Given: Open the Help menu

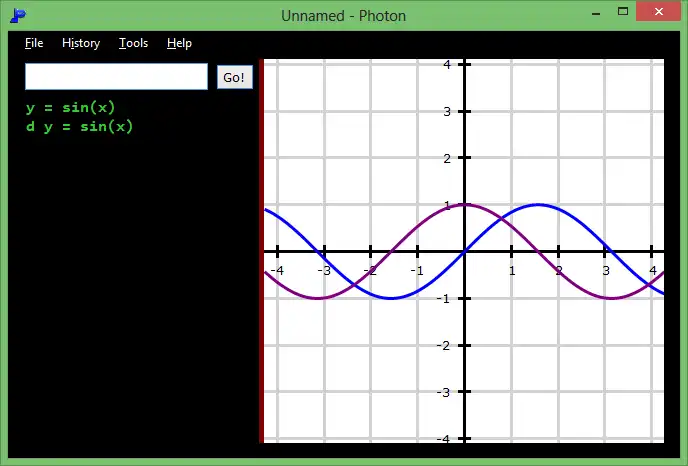Looking at the screenshot, I should (179, 43).
